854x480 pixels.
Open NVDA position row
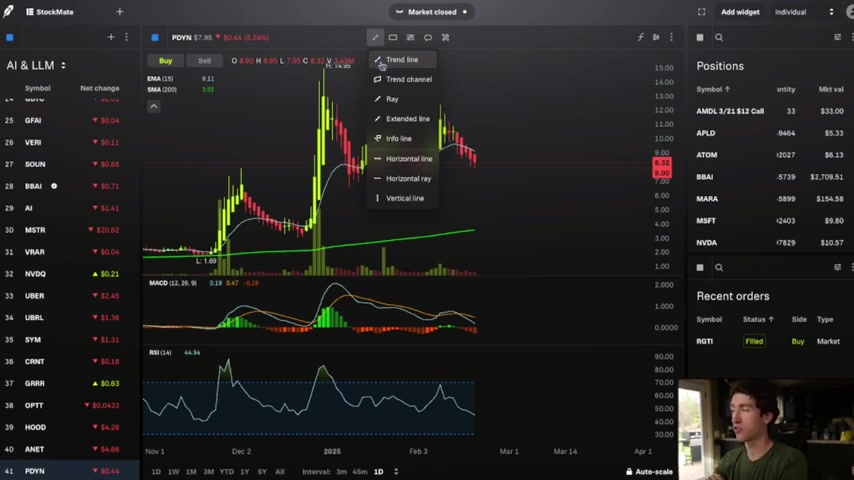[x=771, y=242]
